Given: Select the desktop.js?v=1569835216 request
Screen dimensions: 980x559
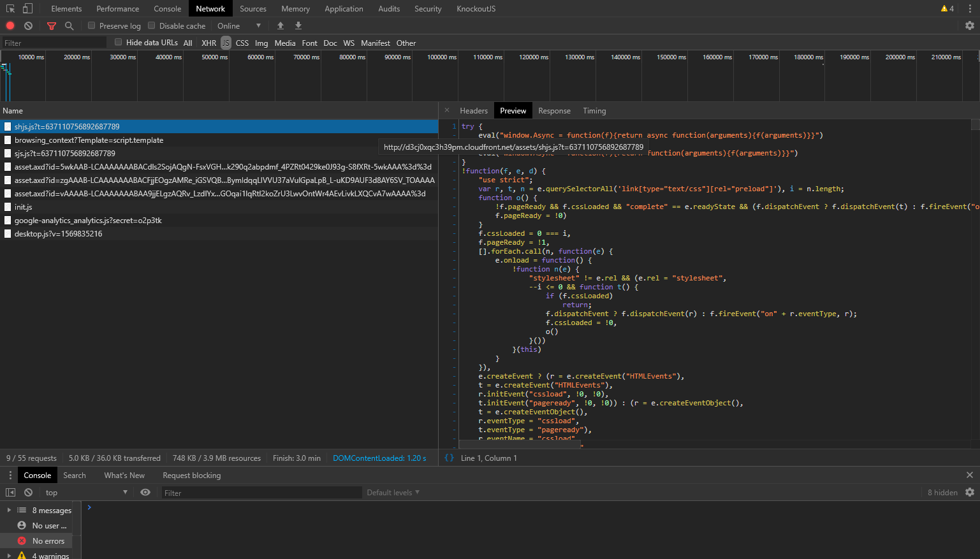Looking at the screenshot, I should point(219,233).
